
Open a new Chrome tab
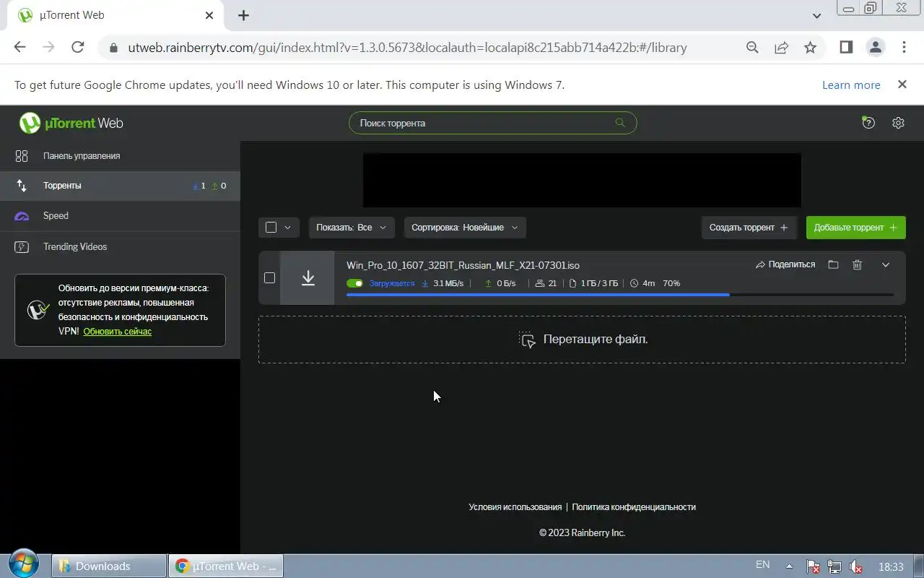(243, 15)
